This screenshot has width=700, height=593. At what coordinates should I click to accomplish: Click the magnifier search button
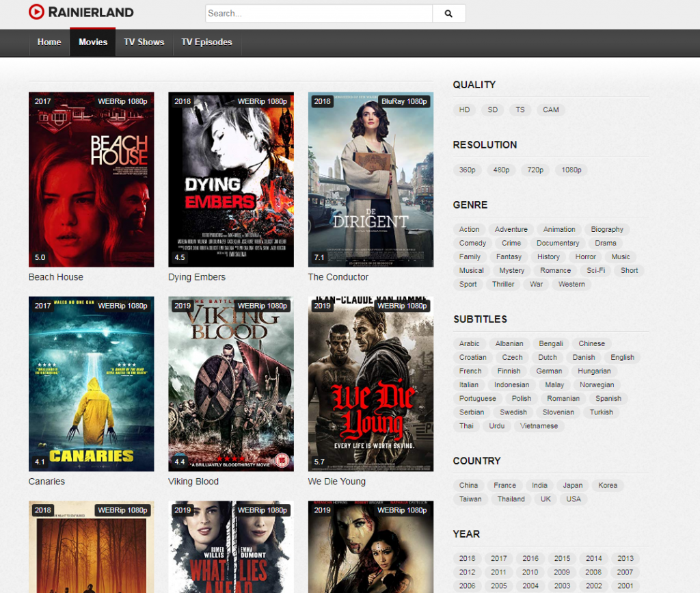click(448, 14)
